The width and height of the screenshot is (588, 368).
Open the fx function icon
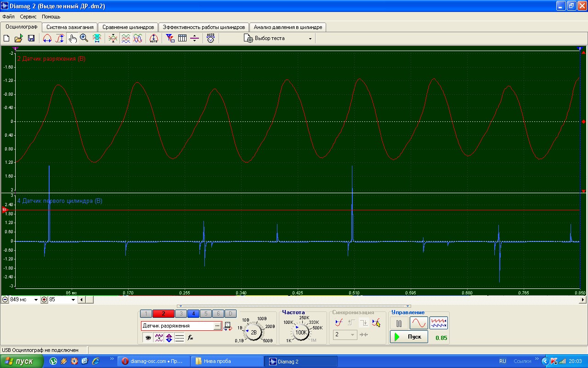tap(190, 338)
